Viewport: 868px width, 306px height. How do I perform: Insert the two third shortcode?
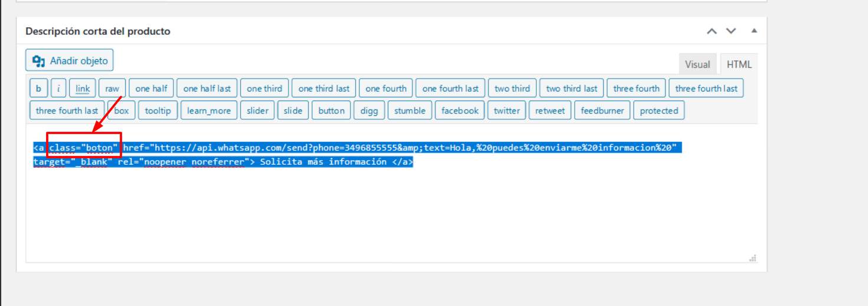512,89
